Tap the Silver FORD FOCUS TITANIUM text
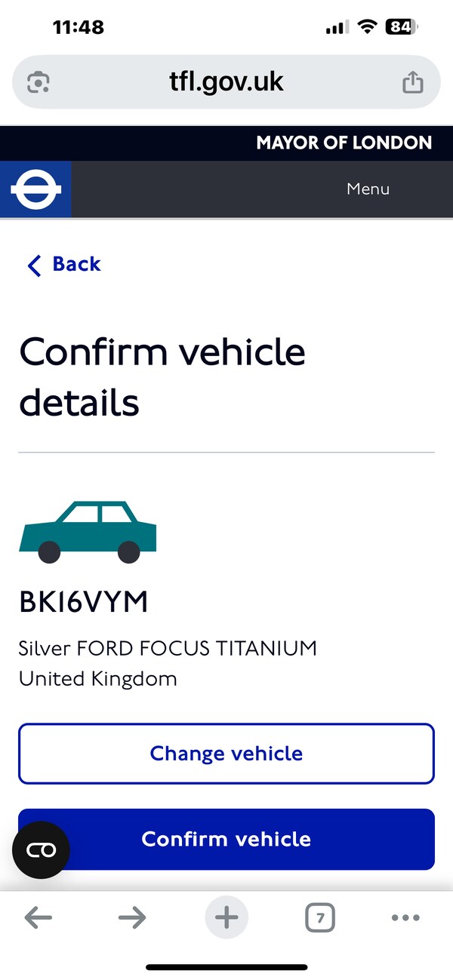Viewport: 453px width, 980px height. pos(168,648)
